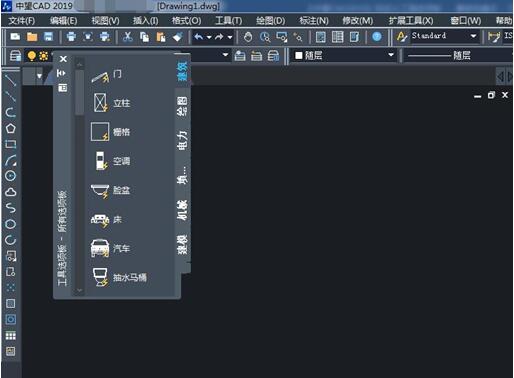The height and width of the screenshot is (378, 514).
Task: Select the revision cloud tool
Action: coord(11,192)
